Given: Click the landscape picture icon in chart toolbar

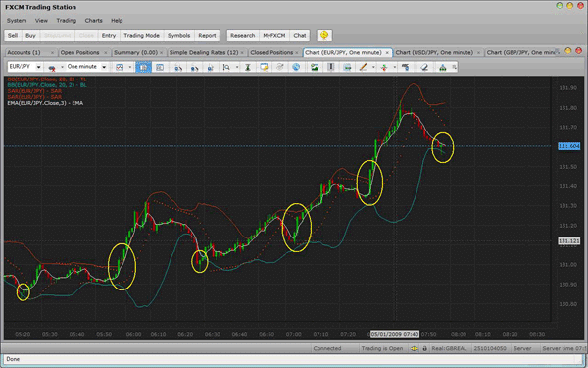Looking at the screenshot, I should 315,67.
